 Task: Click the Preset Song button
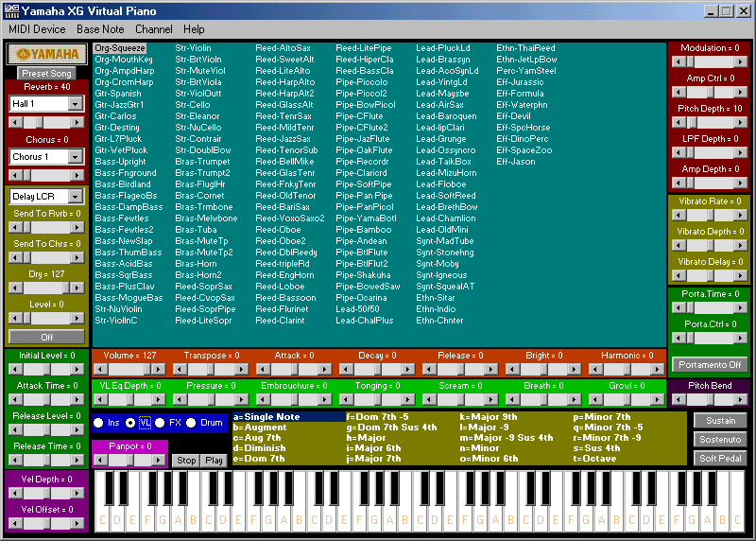point(46,74)
